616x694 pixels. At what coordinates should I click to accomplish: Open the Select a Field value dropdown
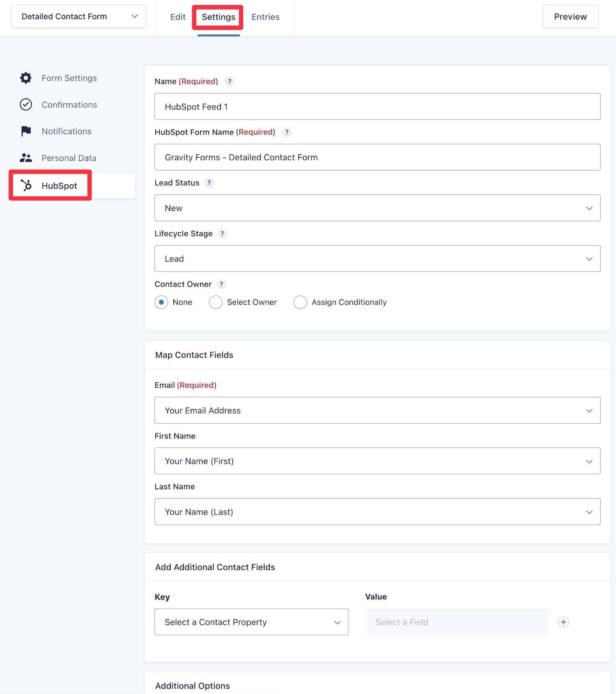pyautogui.click(x=457, y=622)
